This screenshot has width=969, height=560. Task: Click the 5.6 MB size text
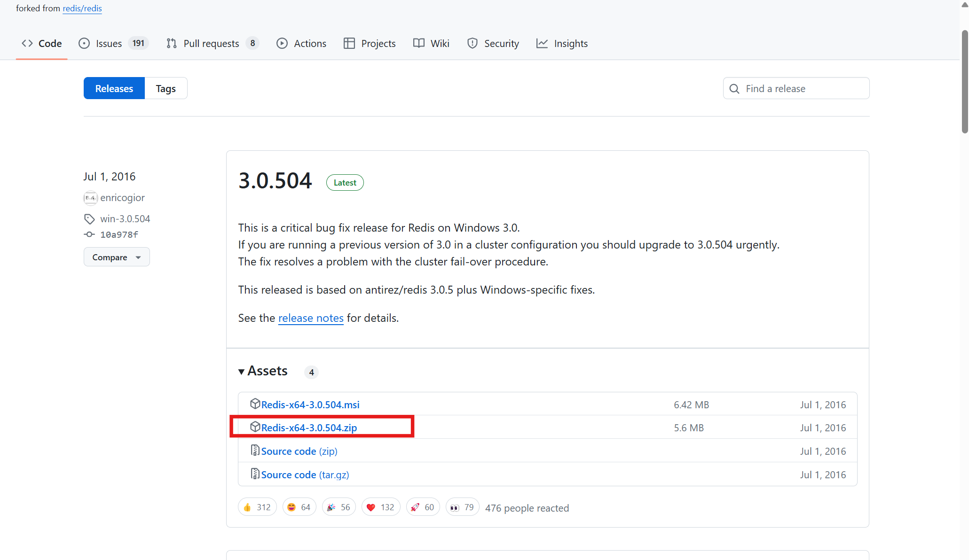click(x=689, y=428)
